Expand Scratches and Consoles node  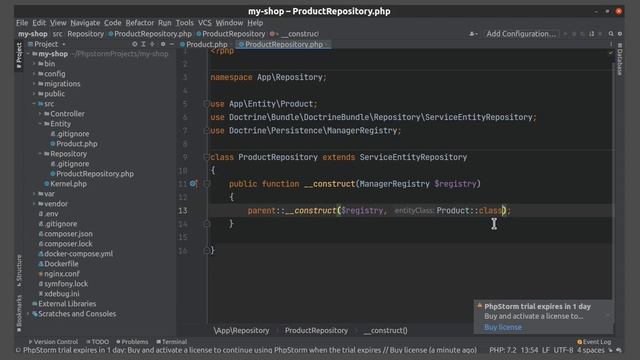pyautogui.click(x=28, y=314)
